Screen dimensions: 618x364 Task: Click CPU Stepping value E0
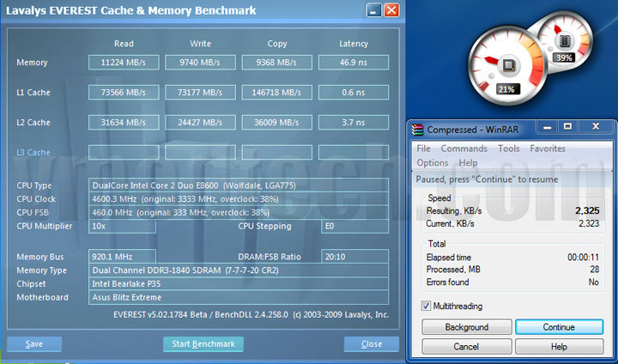tap(354, 226)
